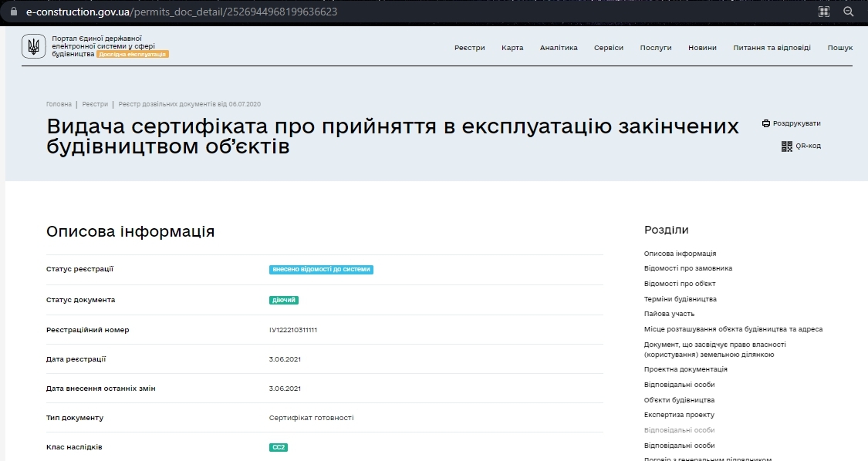The image size is (868, 461).
Task: Jump to Відомості про замовника section
Action: pos(688,268)
